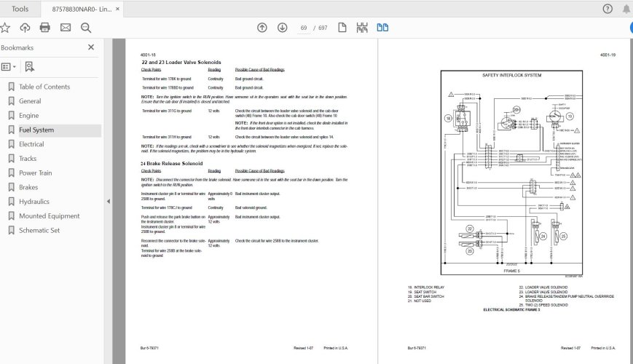Viewport: 633px width, 364px height.
Task: Print the document using the printer icon
Action: point(45,28)
